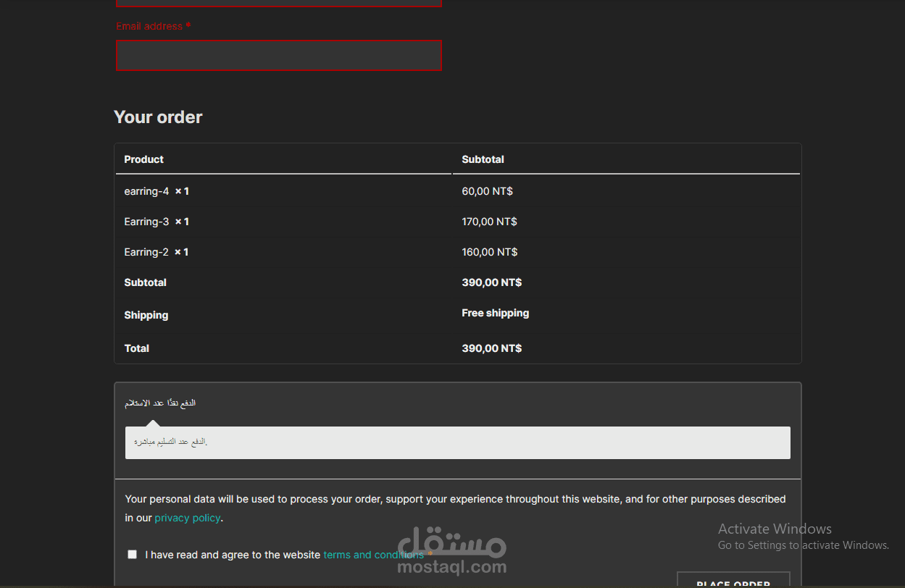Click the Email address input field

(278, 56)
